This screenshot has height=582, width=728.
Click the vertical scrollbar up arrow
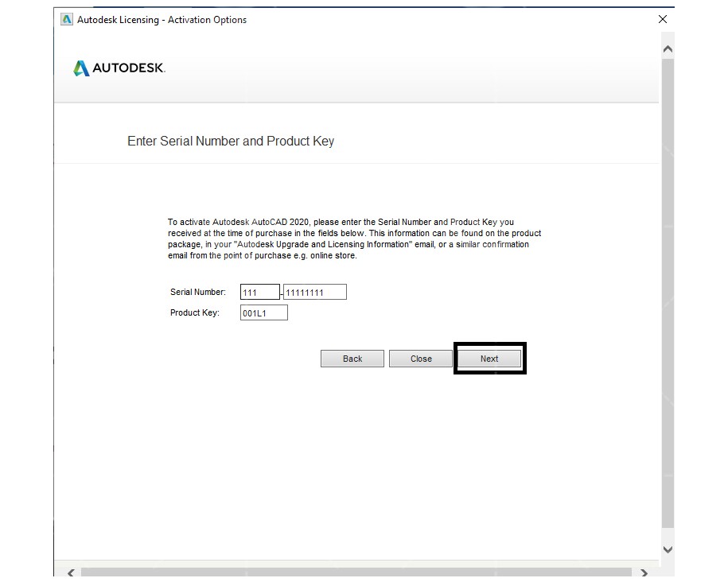(x=668, y=49)
